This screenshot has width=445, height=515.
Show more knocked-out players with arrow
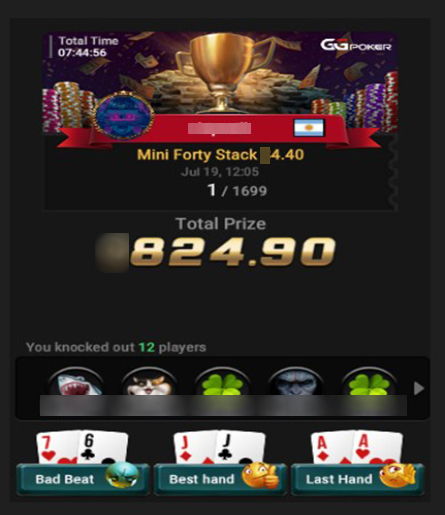tap(419, 388)
